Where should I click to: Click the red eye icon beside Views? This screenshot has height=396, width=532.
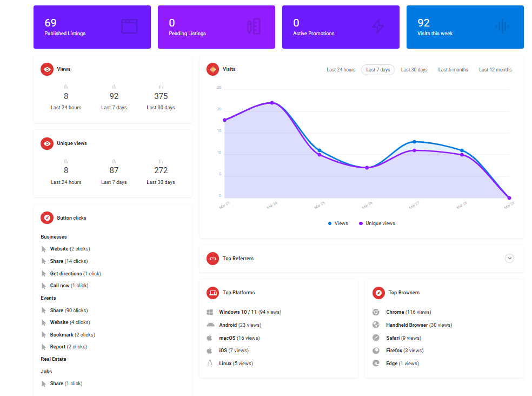pyautogui.click(x=47, y=69)
